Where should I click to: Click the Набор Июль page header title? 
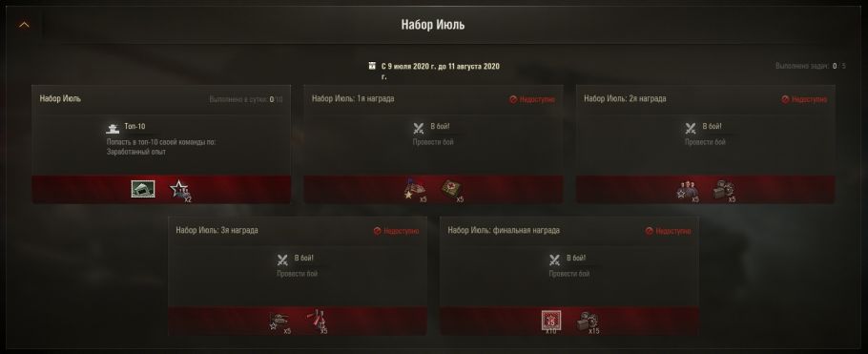coord(433,25)
